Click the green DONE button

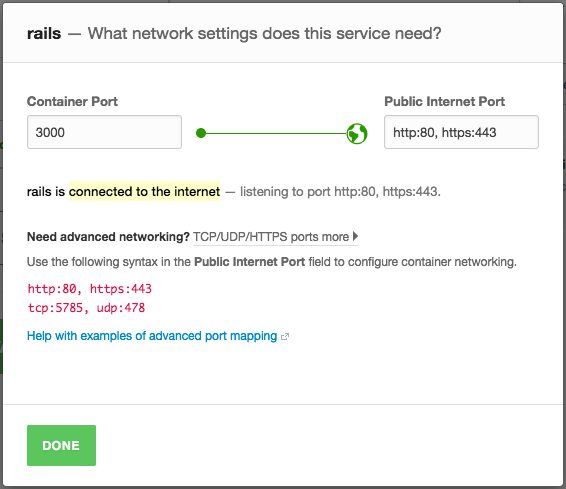click(x=61, y=445)
